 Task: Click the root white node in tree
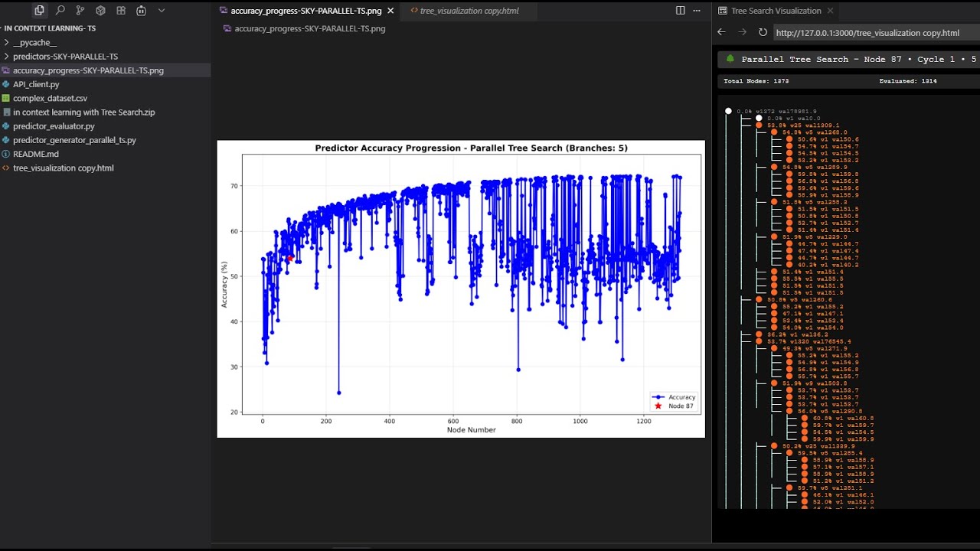pyautogui.click(x=728, y=112)
